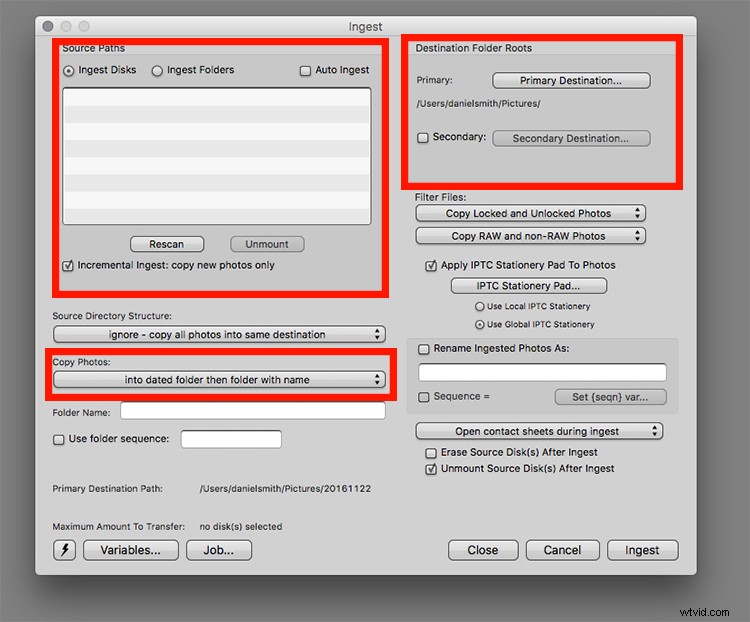Click inside the Source Paths disk list

[x=217, y=156]
